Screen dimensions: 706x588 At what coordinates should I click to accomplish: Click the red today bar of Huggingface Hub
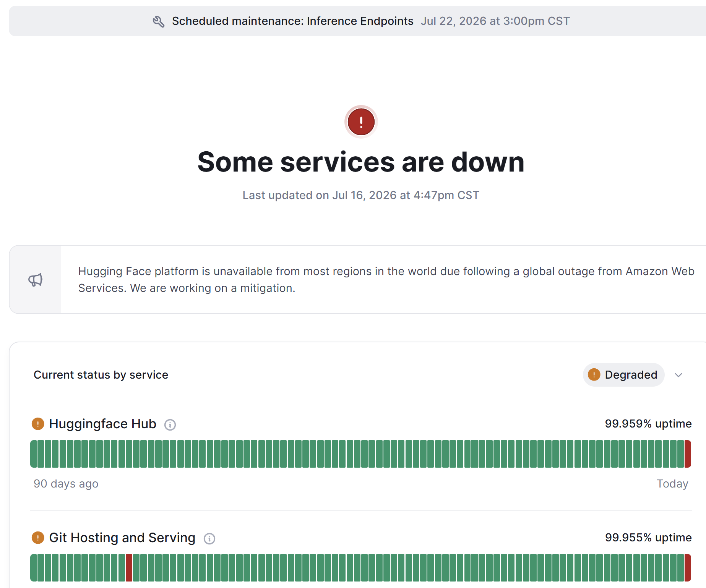pos(688,454)
